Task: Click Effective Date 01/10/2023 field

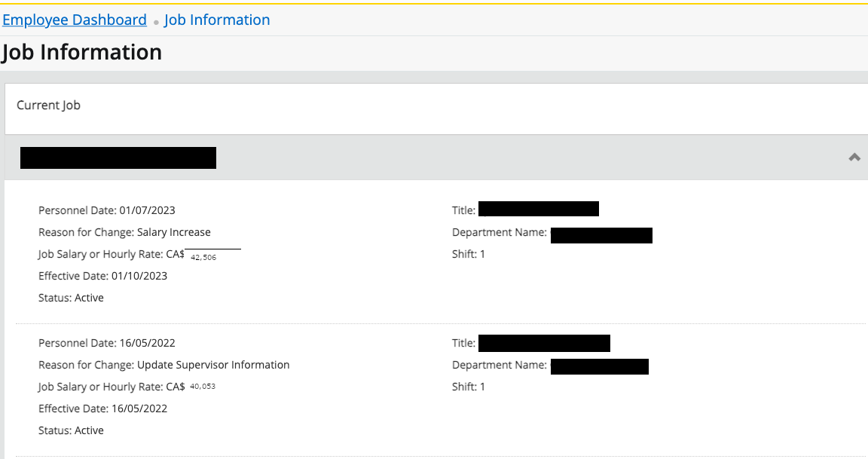Action: coord(102,276)
